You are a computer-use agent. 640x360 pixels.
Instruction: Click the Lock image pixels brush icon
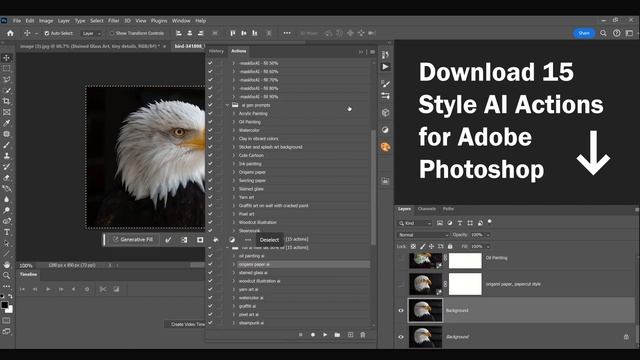click(x=422, y=247)
